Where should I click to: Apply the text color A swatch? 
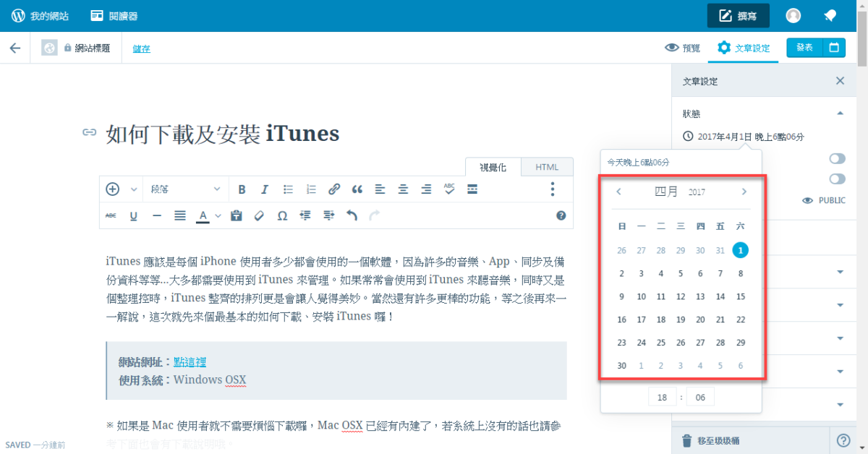[x=203, y=215]
